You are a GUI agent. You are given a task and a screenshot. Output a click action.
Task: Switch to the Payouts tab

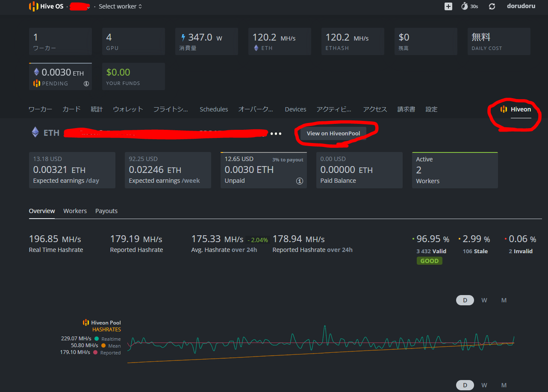point(106,211)
